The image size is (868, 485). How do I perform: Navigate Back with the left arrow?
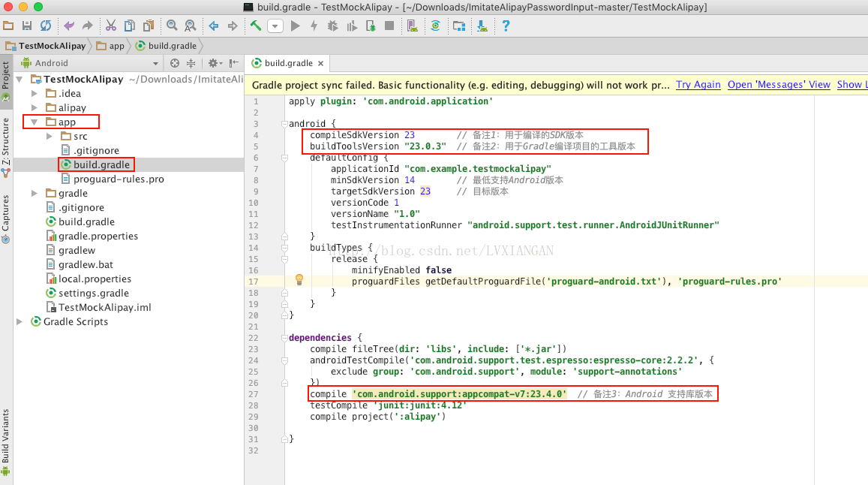(x=214, y=26)
